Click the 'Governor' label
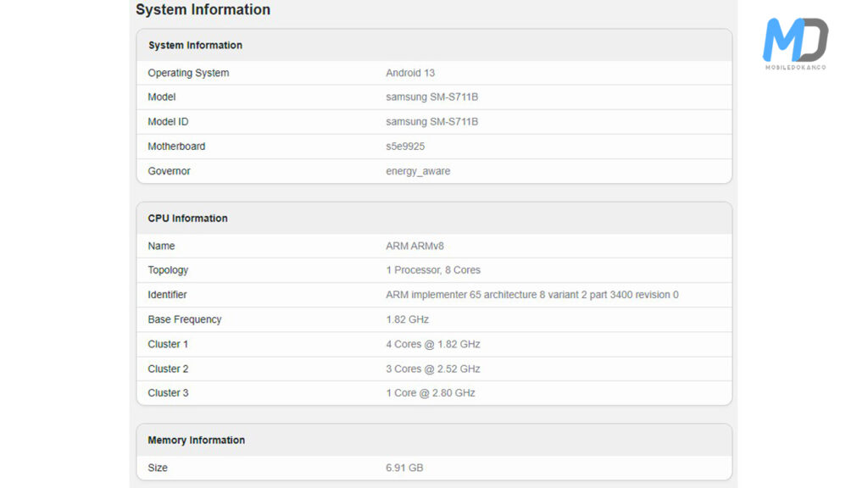 coord(169,171)
